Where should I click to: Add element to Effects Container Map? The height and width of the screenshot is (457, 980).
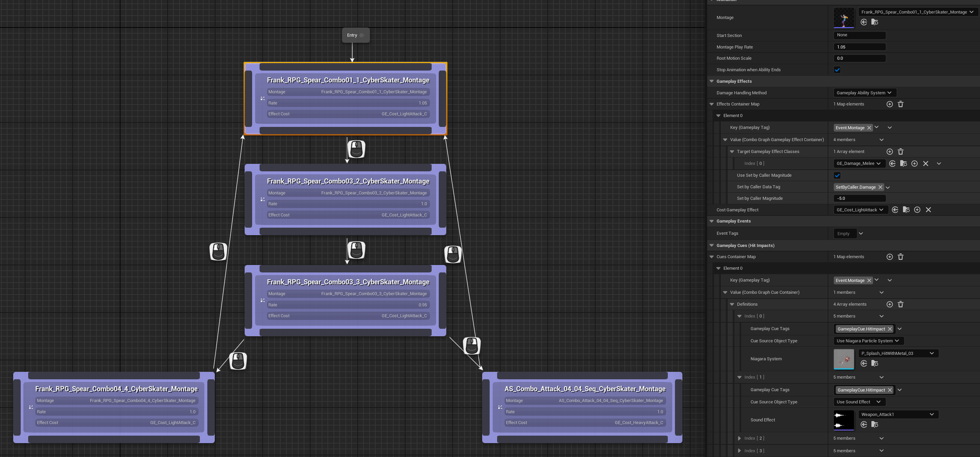889,104
